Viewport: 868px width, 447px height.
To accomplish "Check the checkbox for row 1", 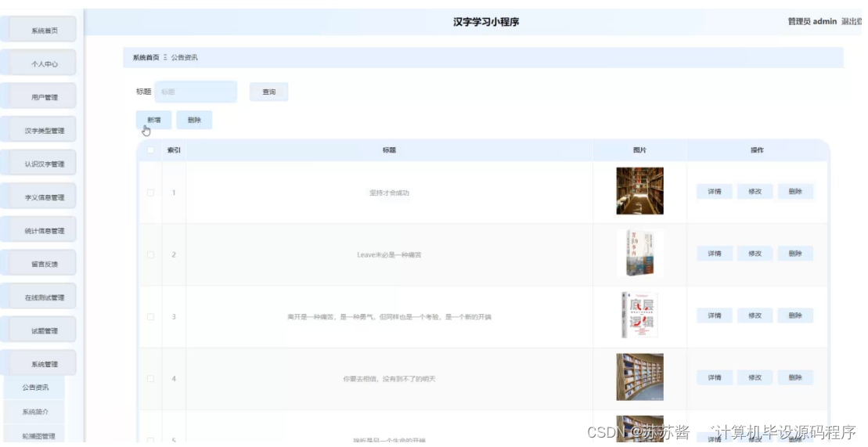I will pyautogui.click(x=150, y=193).
